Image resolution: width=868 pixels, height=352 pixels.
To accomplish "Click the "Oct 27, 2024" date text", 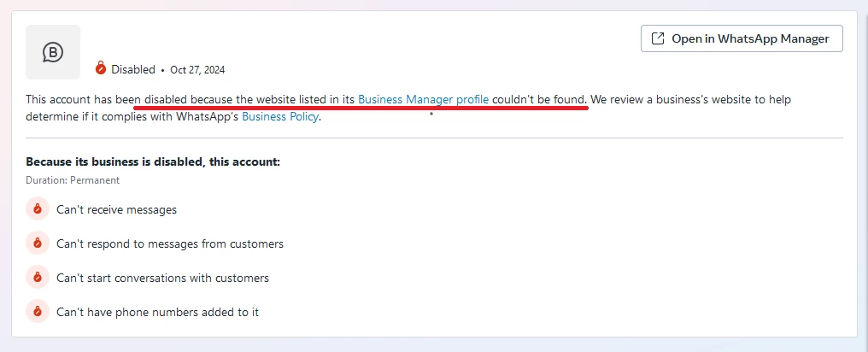I will [x=197, y=70].
